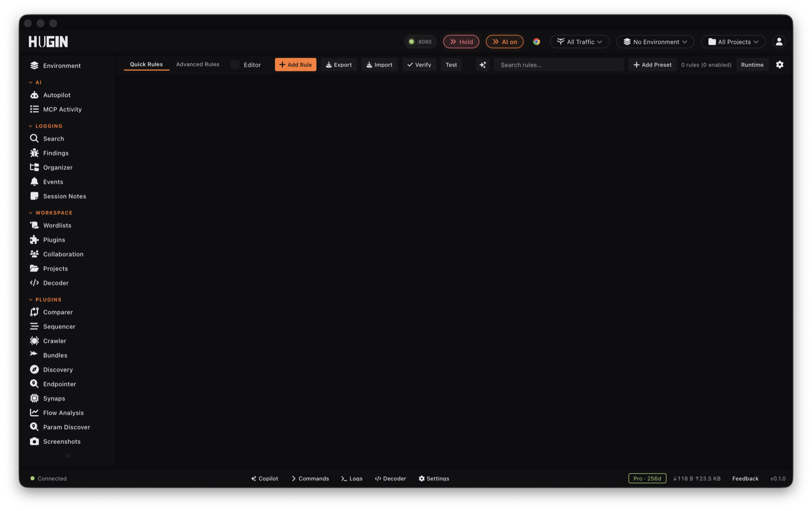Viewport: 812px width, 511px height.
Task: Open the Flow Analysis chart icon
Action: pyautogui.click(x=34, y=413)
